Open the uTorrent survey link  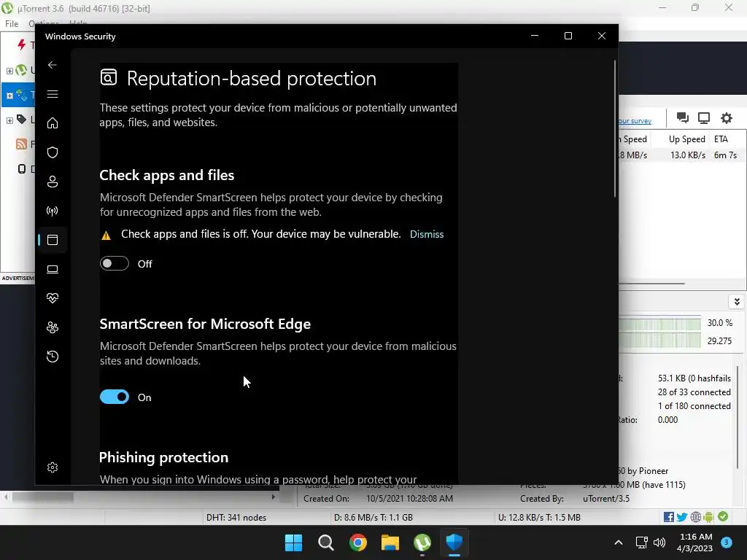pos(635,121)
